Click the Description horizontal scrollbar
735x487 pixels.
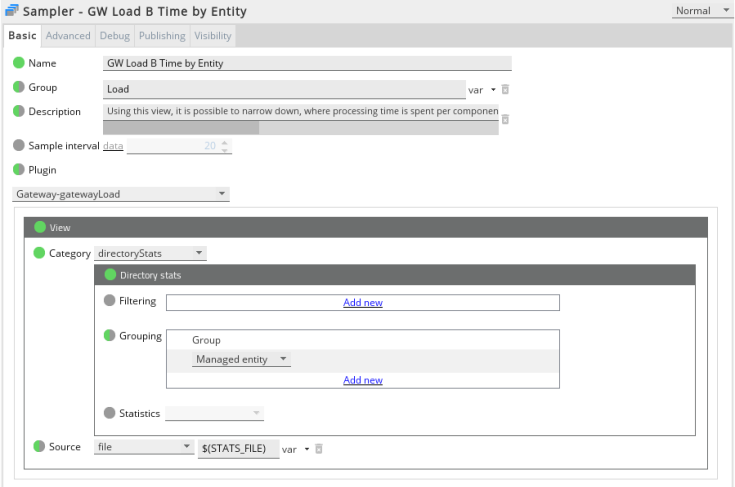click(181, 128)
